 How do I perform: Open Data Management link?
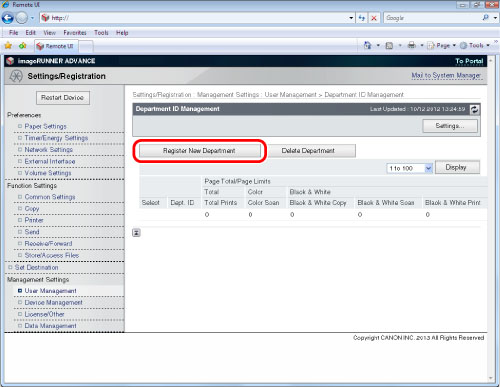click(x=51, y=326)
